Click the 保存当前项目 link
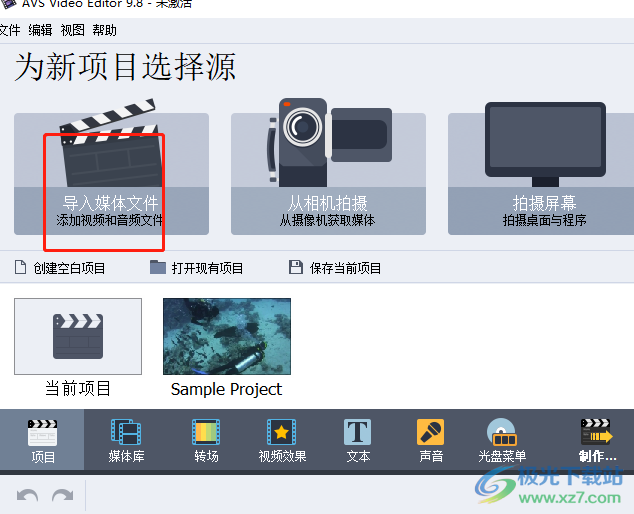 (x=335, y=268)
